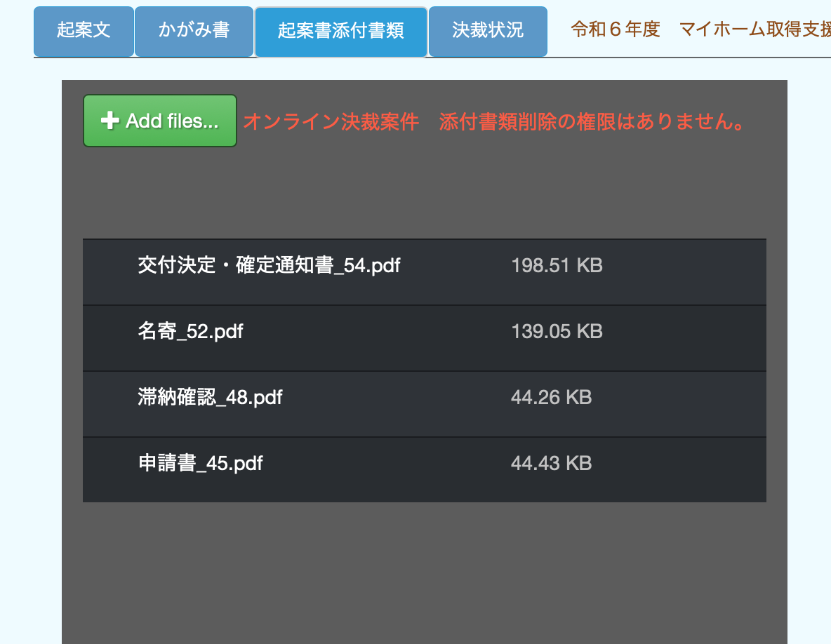Click the 198.51 KB file size
Screen dimensions: 831x644
click(557, 266)
